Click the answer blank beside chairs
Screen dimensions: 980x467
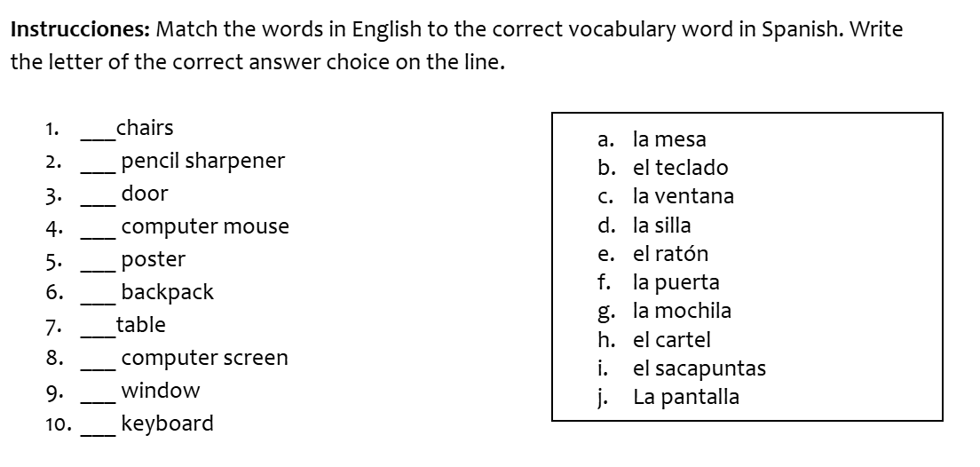pos(99,133)
